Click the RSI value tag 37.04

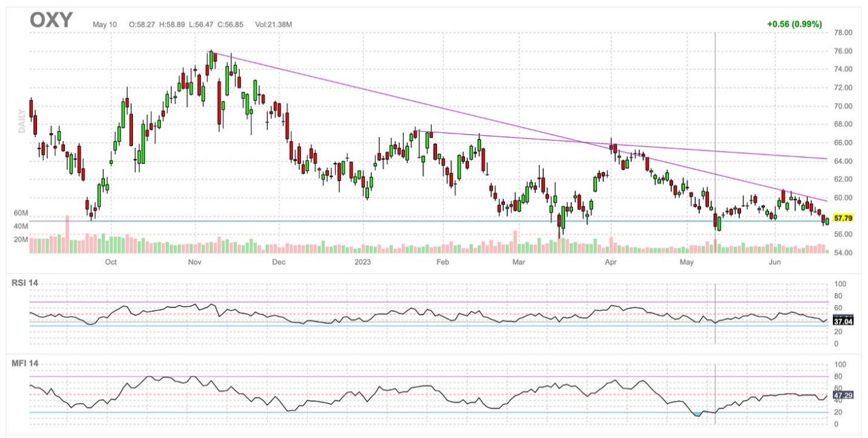click(x=844, y=321)
